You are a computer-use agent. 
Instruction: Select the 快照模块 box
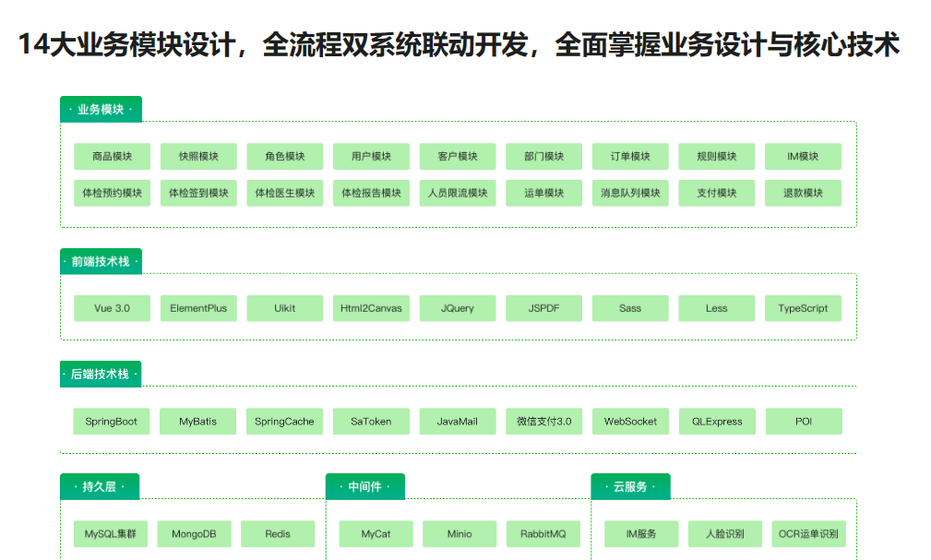198,156
